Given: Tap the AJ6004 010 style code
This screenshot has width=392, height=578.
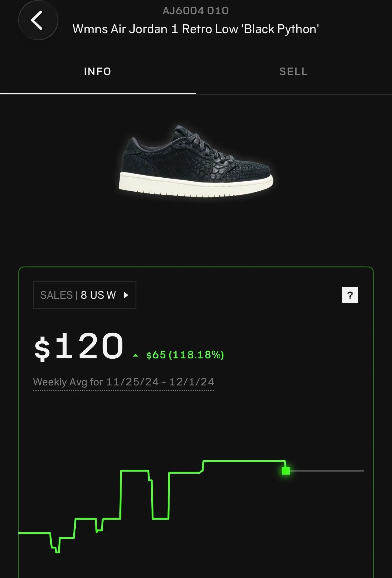Looking at the screenshot, I should point(196,11).
